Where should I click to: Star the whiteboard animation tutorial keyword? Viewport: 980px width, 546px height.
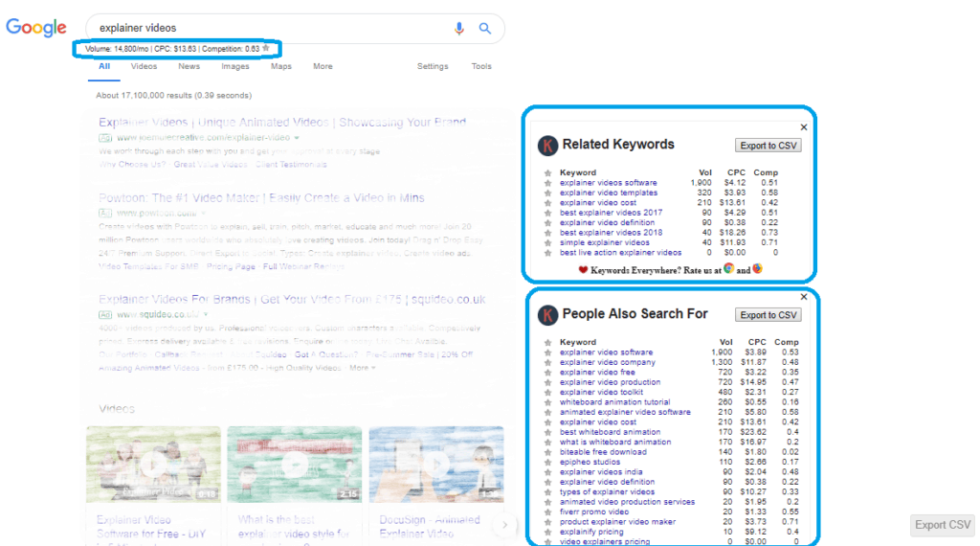[548, 402]
